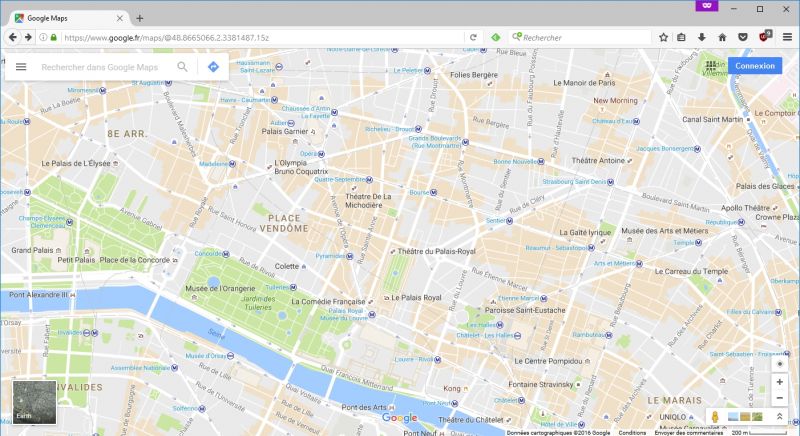Open the uBlock shield extension icon

tap(765, 36)
